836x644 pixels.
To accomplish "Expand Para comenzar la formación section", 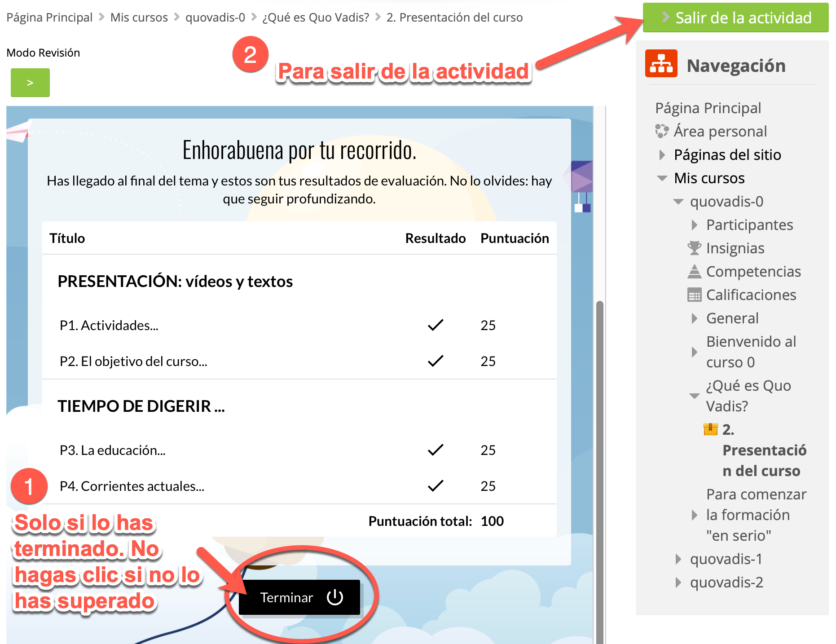I will pos(695,515).
